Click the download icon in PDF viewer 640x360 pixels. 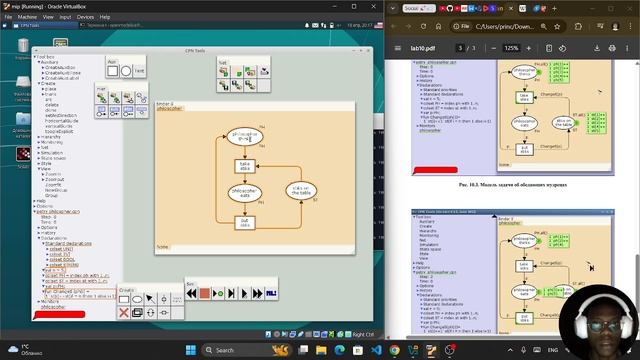(x=597, y=48)
